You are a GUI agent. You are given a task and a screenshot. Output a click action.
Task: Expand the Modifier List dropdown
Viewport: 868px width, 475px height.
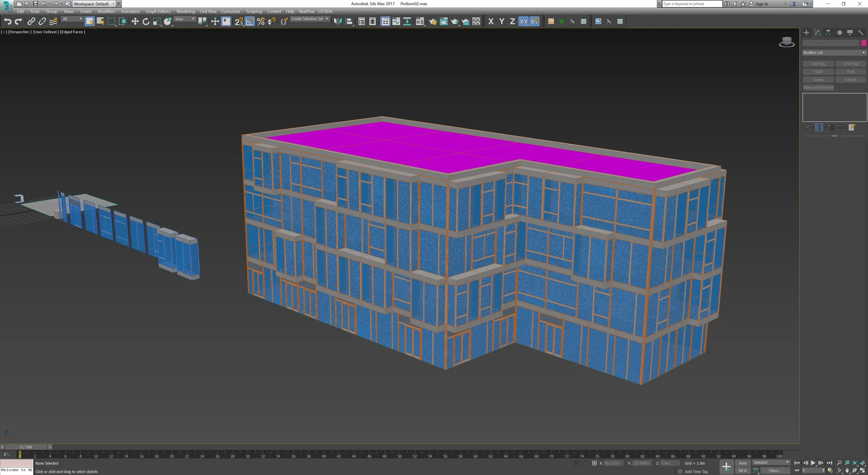click(834, 53)
